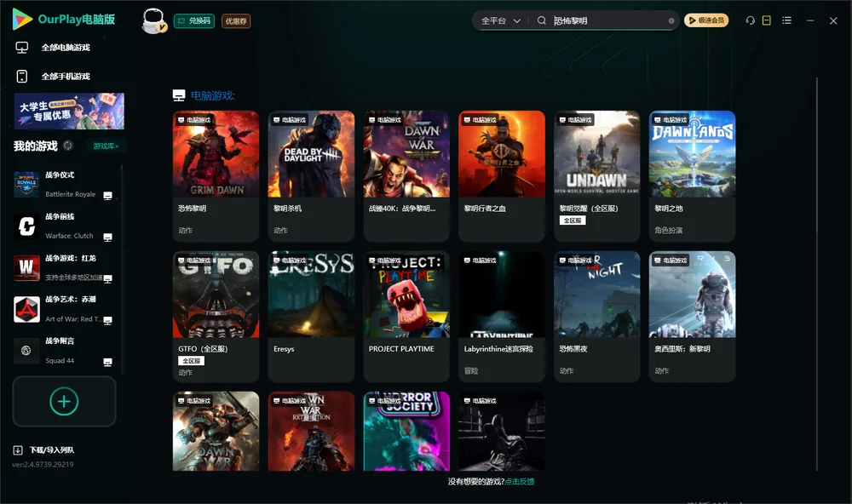
Task: Click the search magnifier icon
Action: [x=542, y=20]
